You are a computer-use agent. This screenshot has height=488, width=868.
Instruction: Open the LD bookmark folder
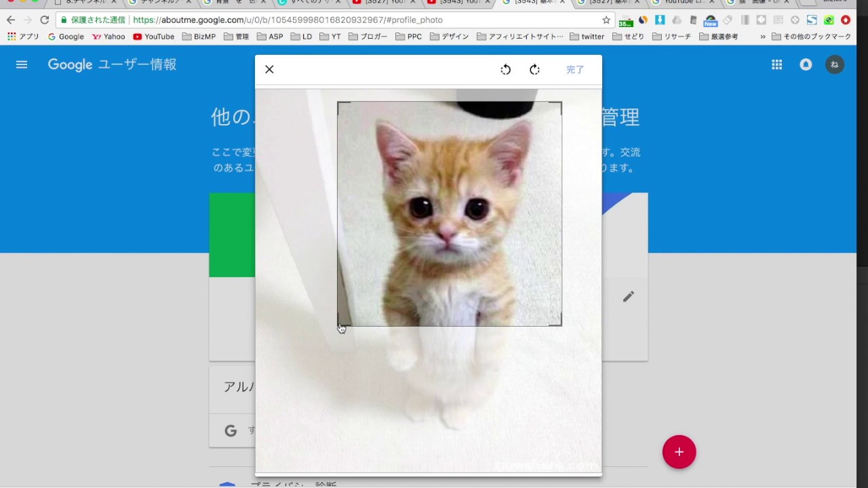[x=301, y=37]
